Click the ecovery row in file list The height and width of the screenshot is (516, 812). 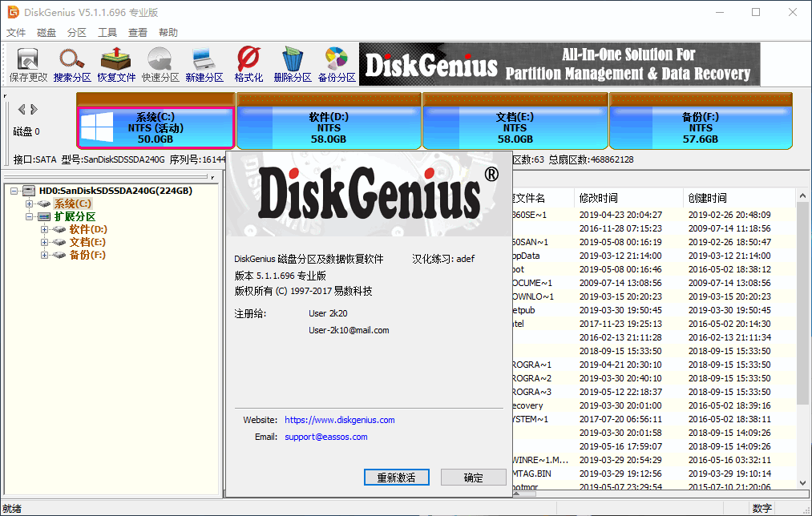point(655,405)
